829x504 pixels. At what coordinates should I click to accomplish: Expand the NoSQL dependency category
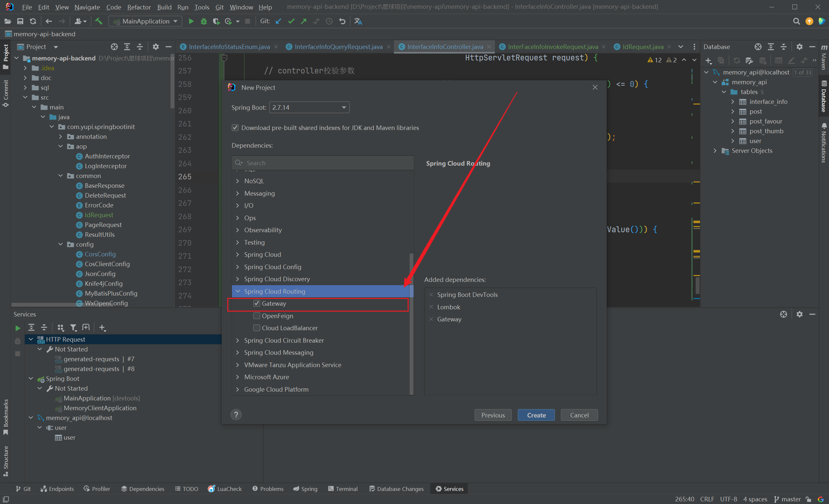pos(238,181)
